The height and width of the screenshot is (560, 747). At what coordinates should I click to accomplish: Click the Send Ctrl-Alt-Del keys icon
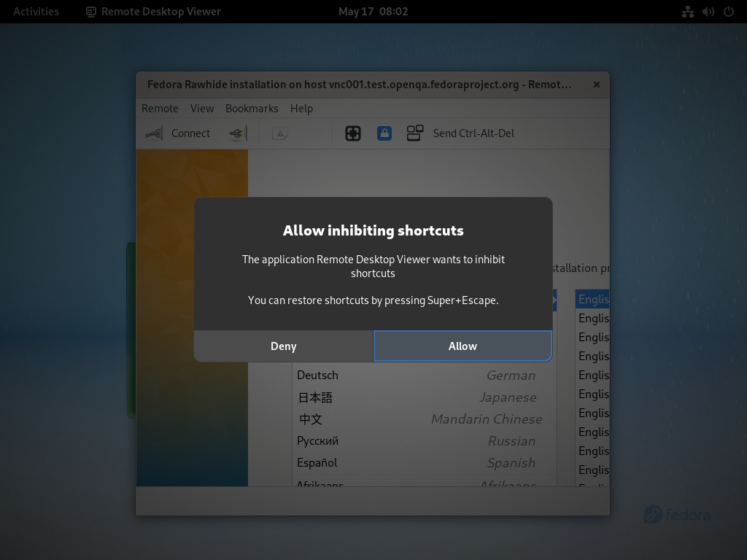(415, 133)
